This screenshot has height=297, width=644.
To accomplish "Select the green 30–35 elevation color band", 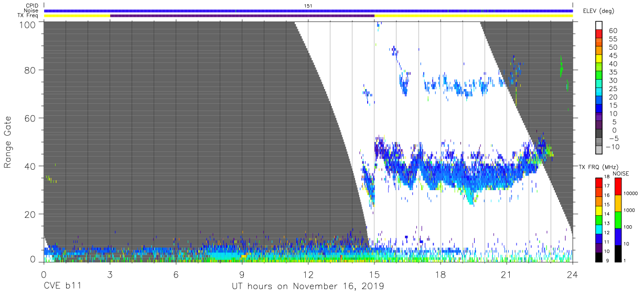I will pyautogui.click(x=599, y=76).
